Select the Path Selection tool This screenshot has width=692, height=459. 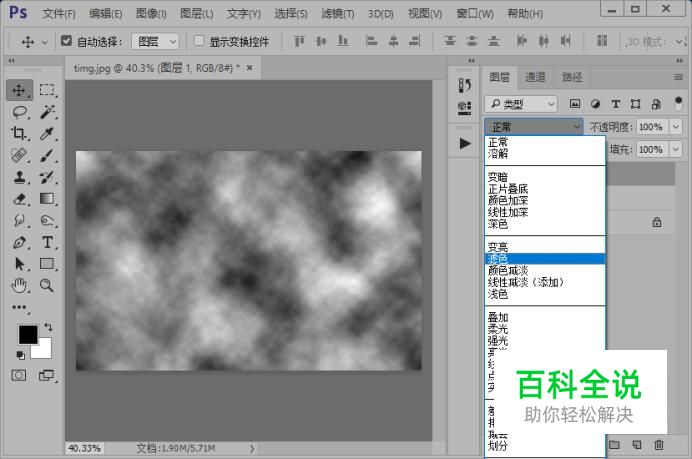tap(19, 264)
